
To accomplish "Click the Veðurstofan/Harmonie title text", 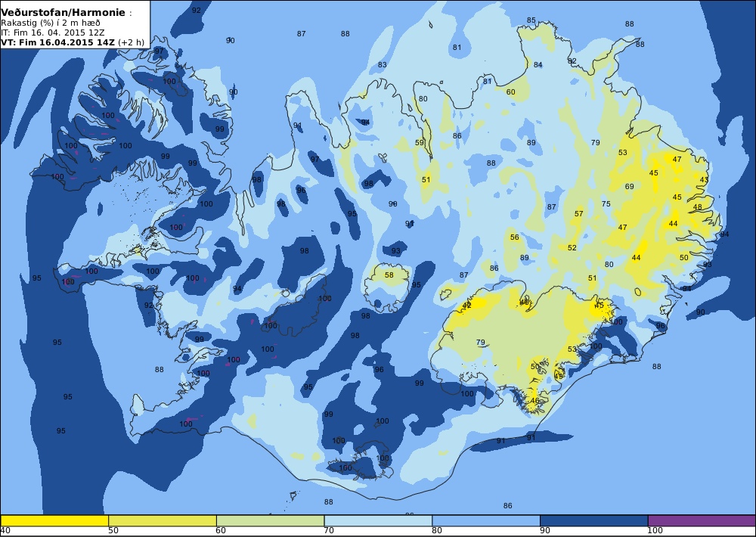I will click(x=64, y=13).
